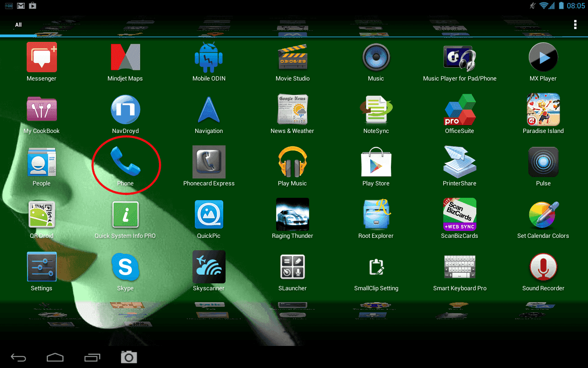Open ScanBizCards app
The image size is (588, 368).
point(459,214)
